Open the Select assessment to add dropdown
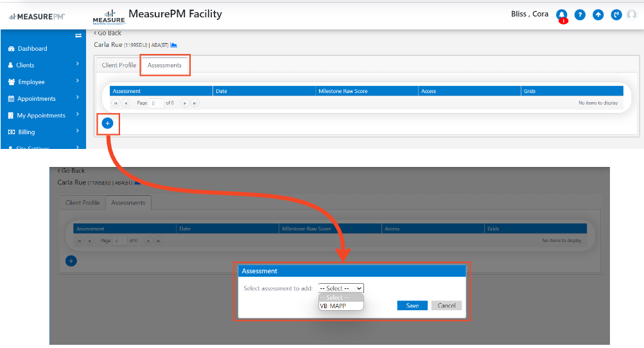Screen dimensions: 644x348 tap(341, 288)
